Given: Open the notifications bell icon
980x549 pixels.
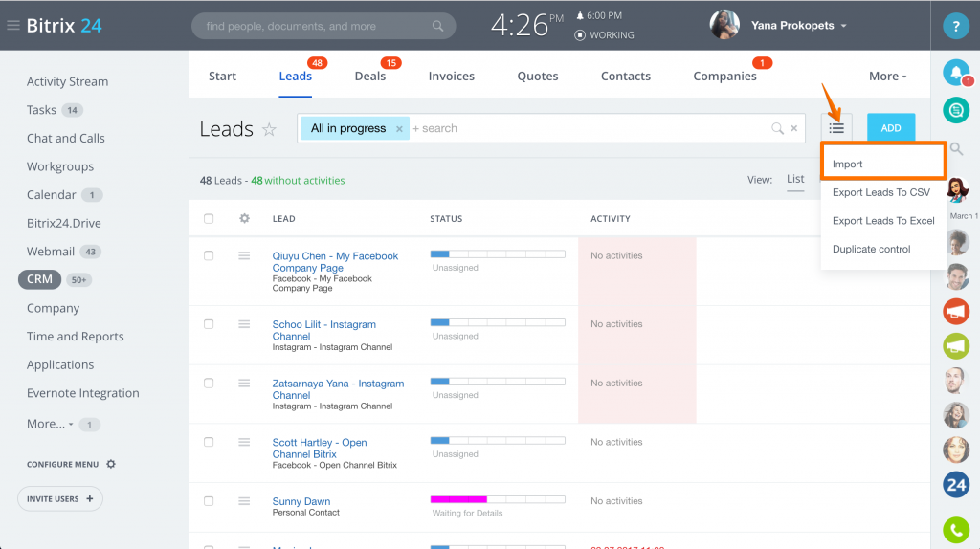Looking at the screenshot, I should [x=956, y=73].
